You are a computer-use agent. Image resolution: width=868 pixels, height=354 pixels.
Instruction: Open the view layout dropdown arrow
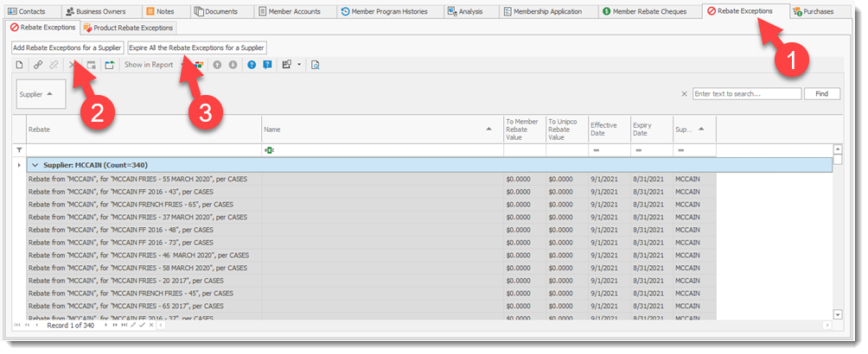click(x=299, y=65)
